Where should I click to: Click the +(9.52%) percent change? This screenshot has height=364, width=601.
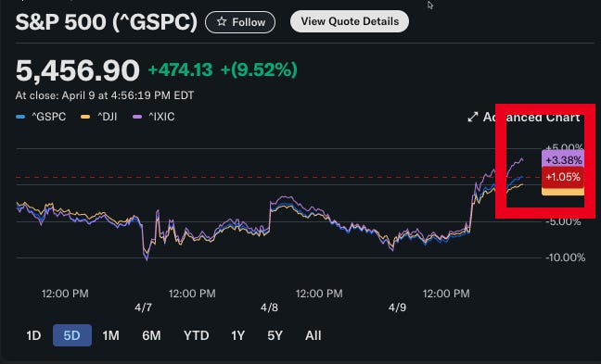coord(259,70)
